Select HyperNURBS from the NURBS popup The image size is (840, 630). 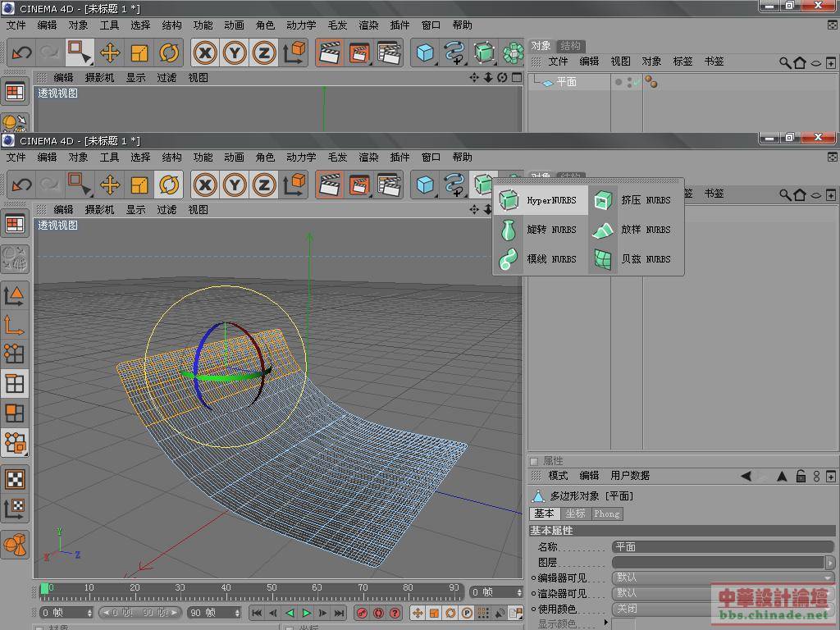pos(540,200)
